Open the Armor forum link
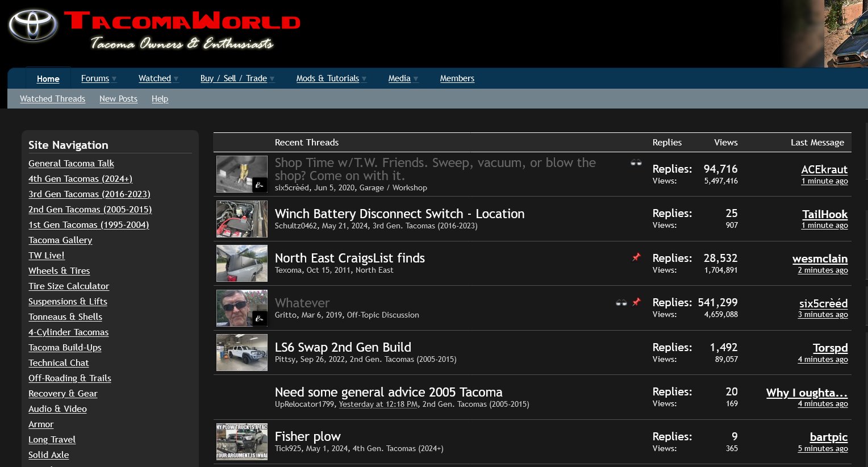The image size is (868, 467). pos(41,424)
